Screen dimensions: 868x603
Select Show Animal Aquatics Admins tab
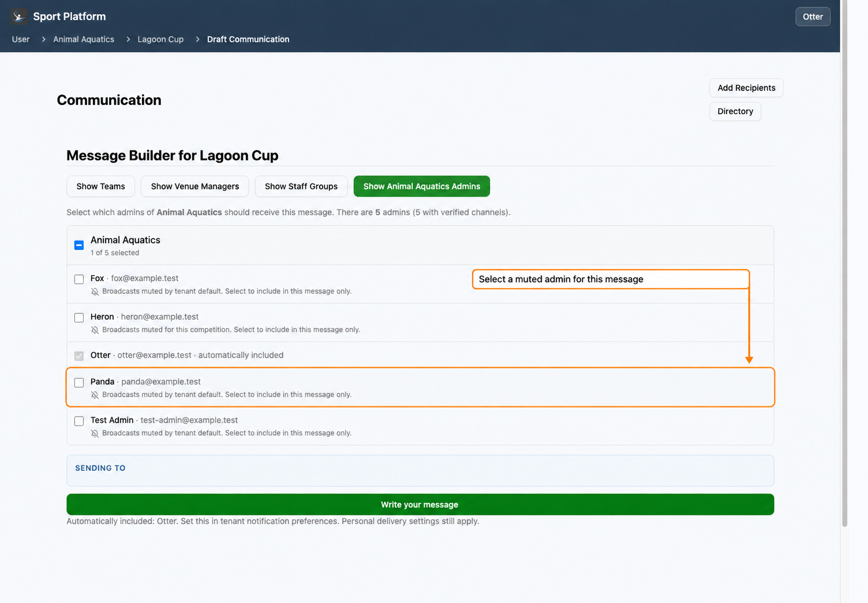click(x=422, y=186)
